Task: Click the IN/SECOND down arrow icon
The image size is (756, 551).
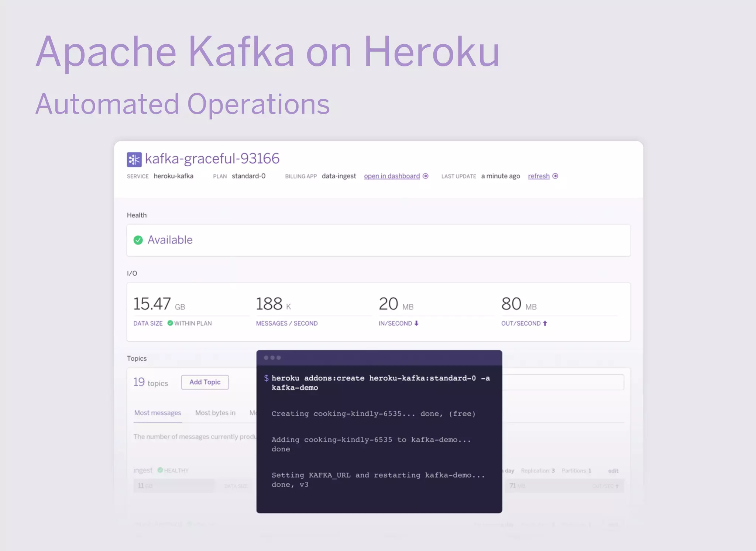Action: tap(416, 323)
